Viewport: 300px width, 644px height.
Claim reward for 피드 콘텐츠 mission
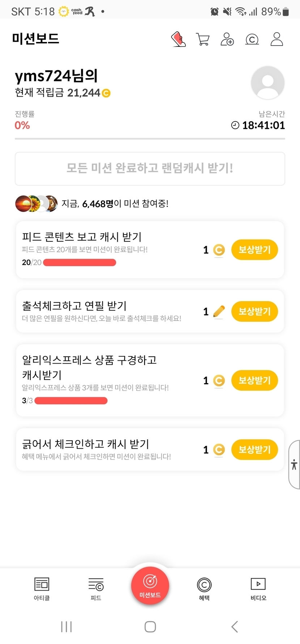254,250
